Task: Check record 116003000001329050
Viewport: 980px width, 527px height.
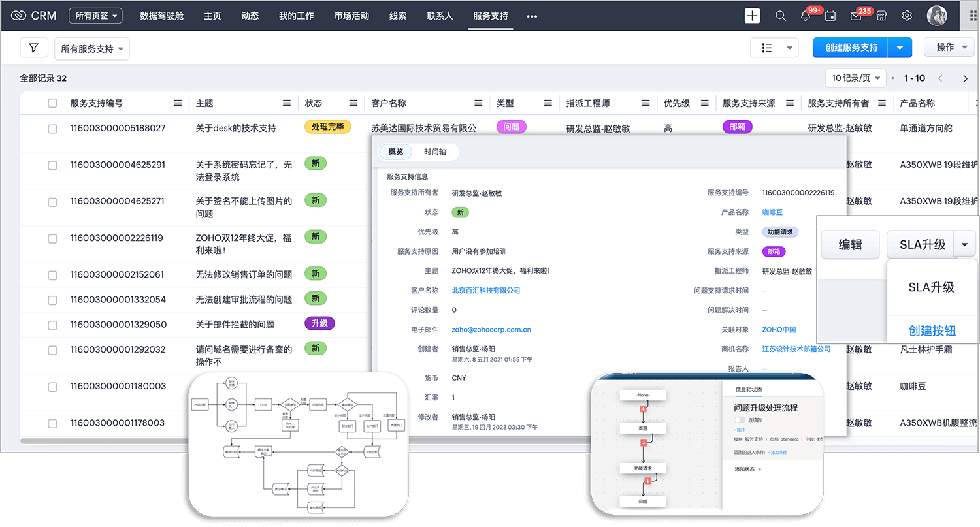Action: coord(52,325)
